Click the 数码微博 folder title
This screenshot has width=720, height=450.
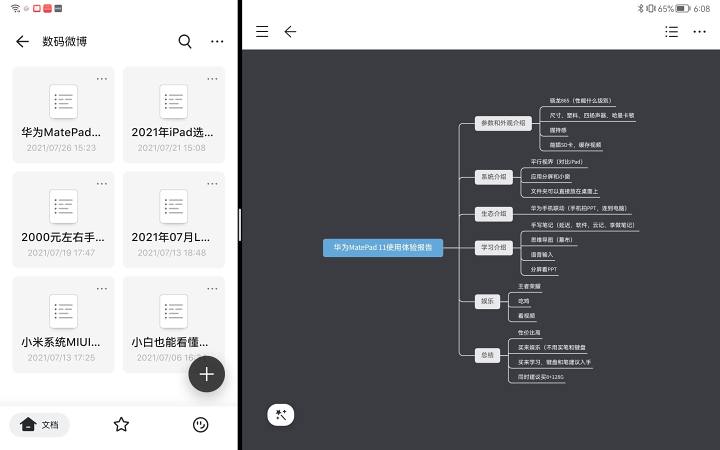[65, 41]
